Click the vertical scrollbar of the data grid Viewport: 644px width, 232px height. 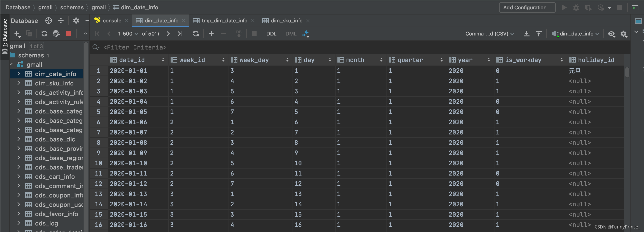(x=627, y=72)
